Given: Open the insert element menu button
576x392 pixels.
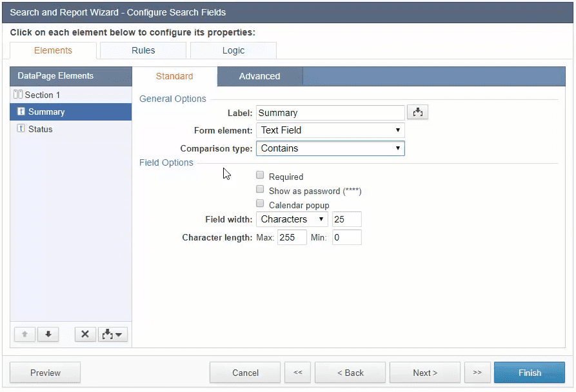Looking at the screenshot, I should (113, 334).
